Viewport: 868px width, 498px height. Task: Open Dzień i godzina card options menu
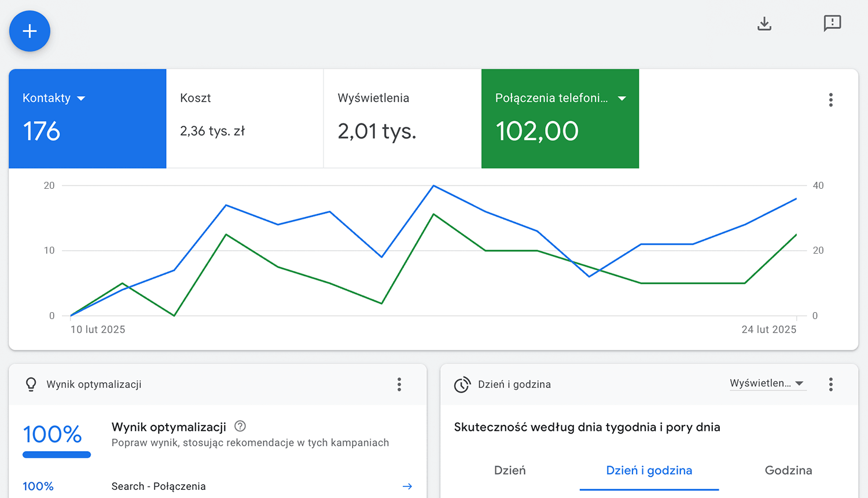point(830,385)
